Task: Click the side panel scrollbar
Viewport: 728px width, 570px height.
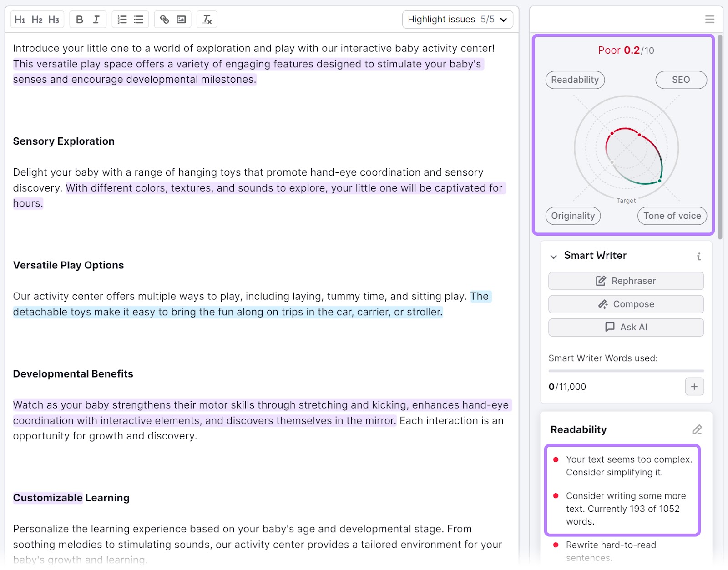Action: click(720, 136)
